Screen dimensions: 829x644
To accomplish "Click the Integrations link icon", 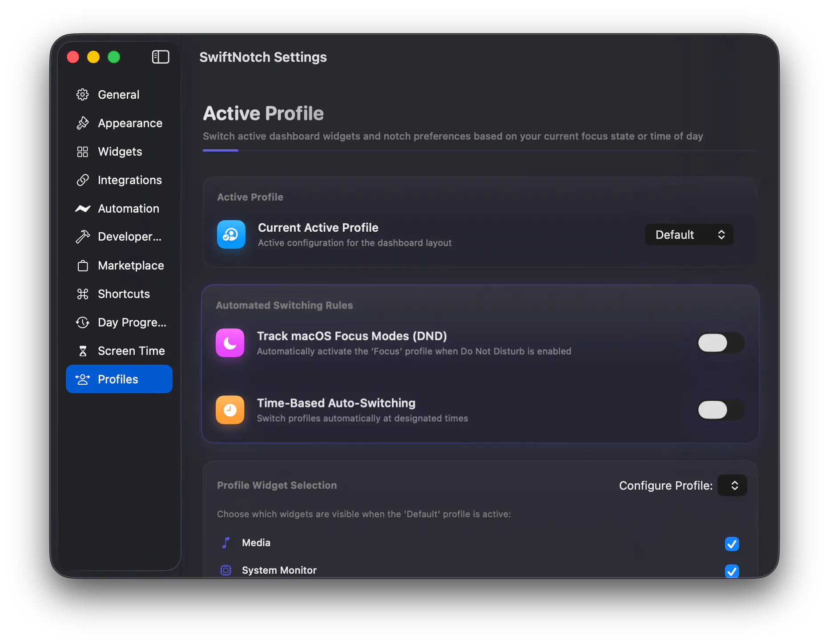I will [x=83, y=180].
